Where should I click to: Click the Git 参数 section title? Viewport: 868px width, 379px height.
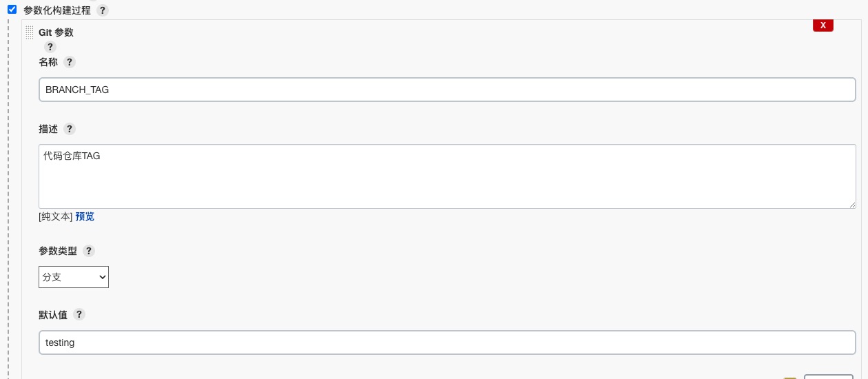click(56, 32)
